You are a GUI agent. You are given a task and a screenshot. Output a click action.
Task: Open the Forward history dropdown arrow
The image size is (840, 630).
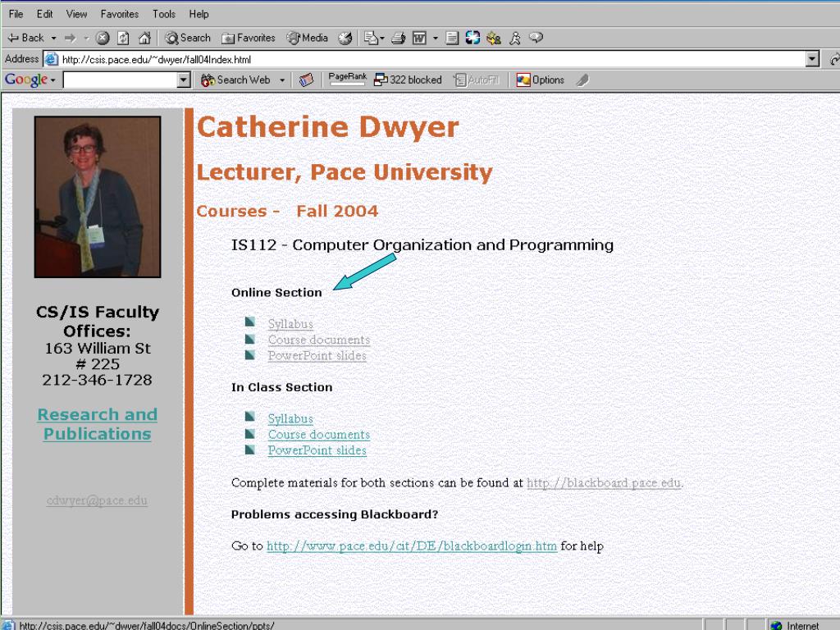(x=85, y=38)
